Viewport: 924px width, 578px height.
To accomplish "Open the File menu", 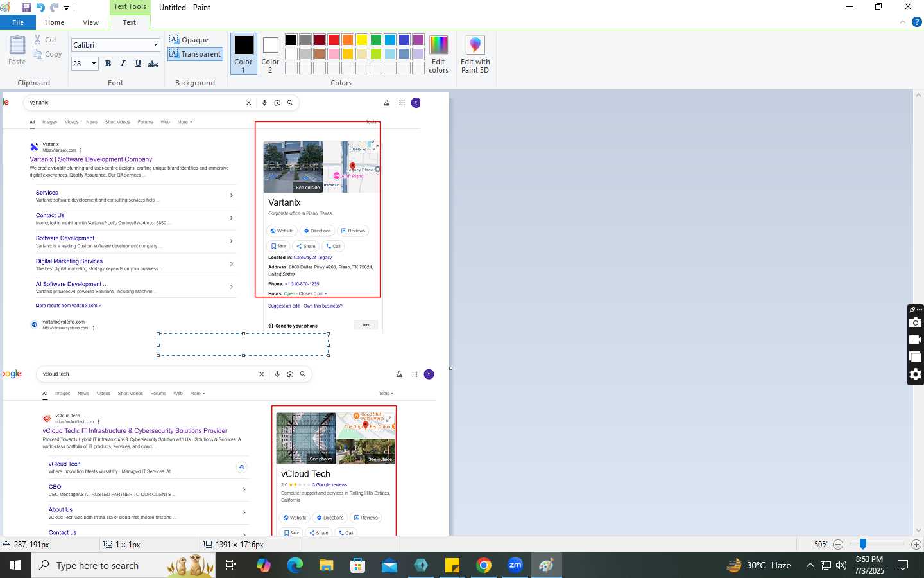I will tap(18, 22).
